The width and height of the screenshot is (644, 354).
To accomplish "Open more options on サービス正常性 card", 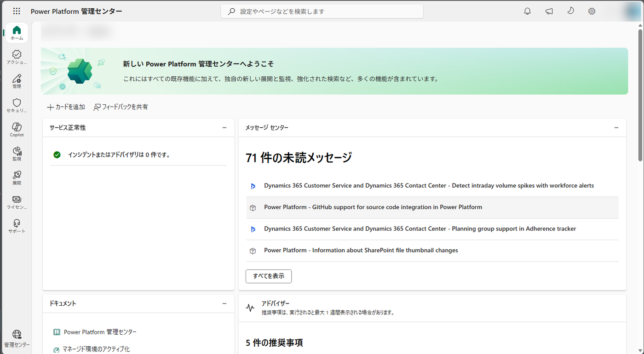I will [224, 128].
